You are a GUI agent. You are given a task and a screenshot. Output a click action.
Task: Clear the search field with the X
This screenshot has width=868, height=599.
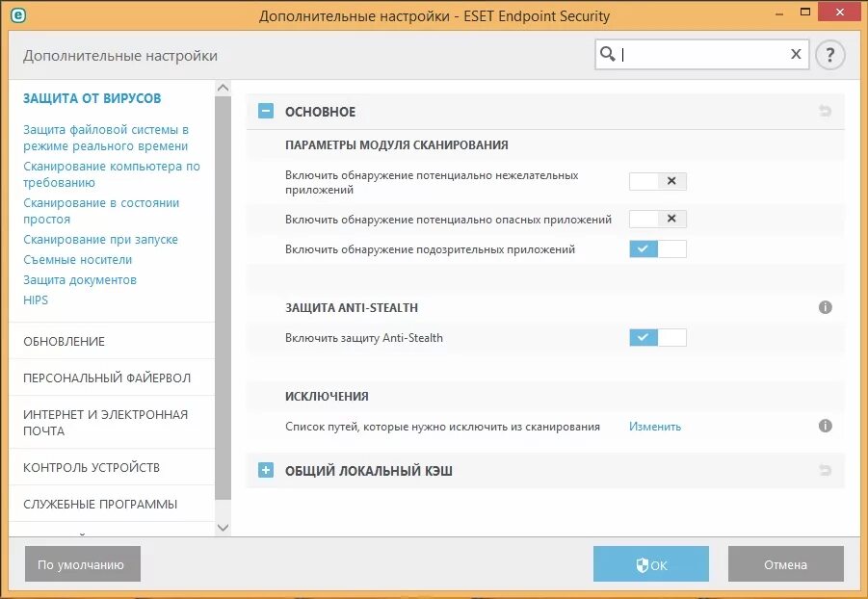point(796,54)
